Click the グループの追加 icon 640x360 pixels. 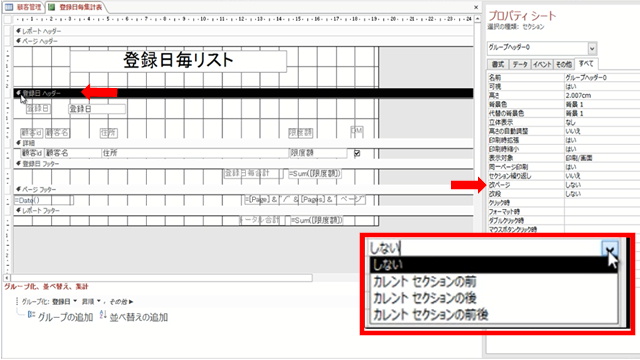(31, 315)
